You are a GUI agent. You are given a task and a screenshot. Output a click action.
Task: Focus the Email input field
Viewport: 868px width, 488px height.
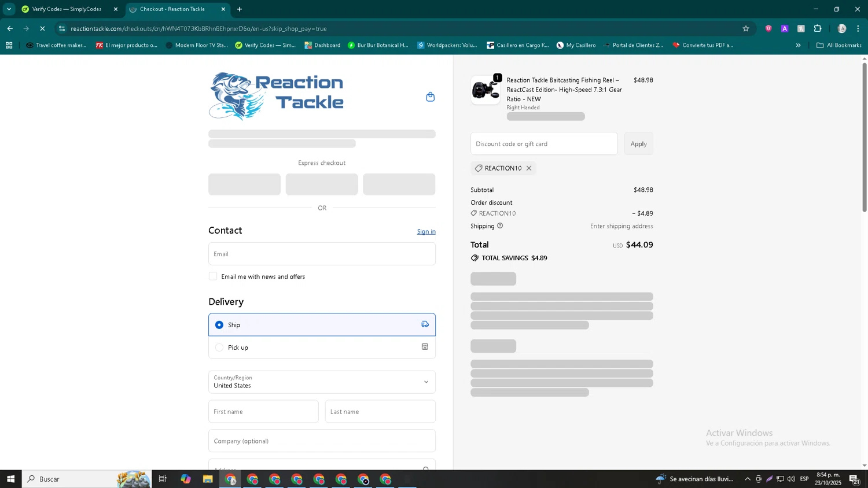pos(322,254)
